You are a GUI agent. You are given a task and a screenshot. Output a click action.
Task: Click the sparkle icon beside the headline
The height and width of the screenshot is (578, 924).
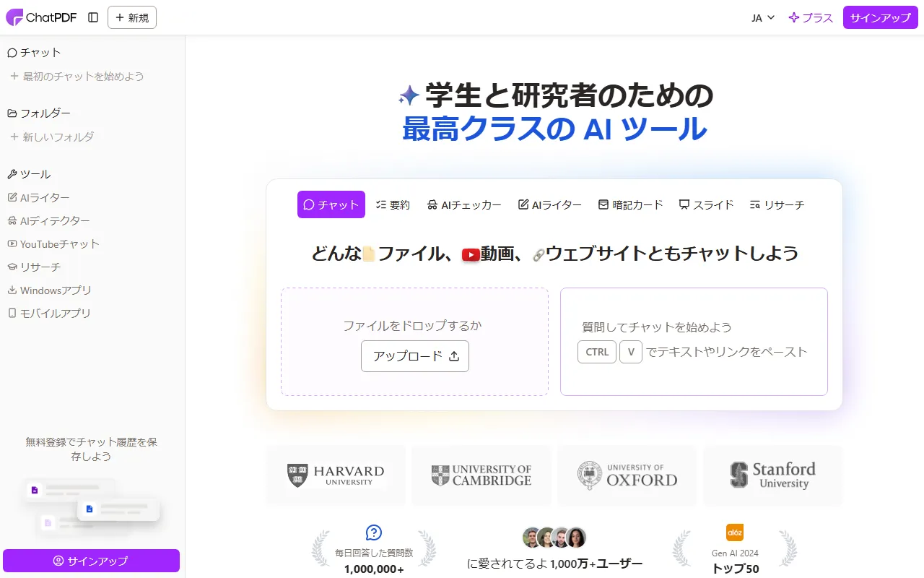click(x=409, y=95)
